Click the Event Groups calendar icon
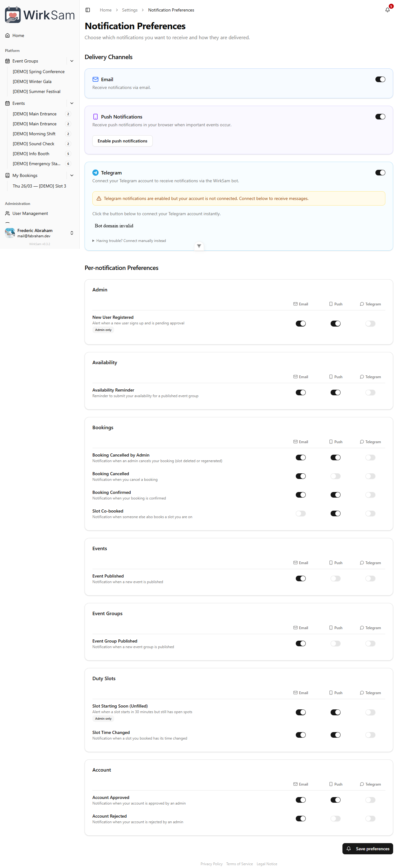 7,61
